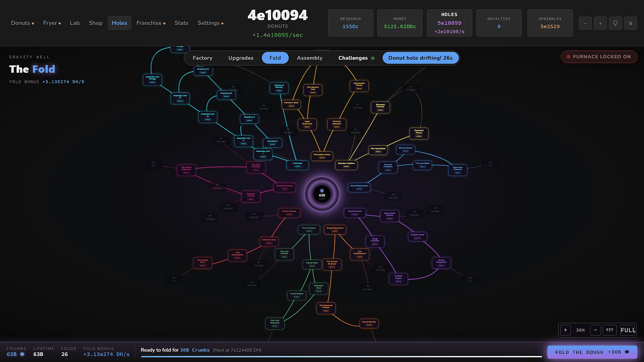Select the Cascade Yeast node
Image resolution: width=644 pixels, height=362 pixels.
pos(417,236)
